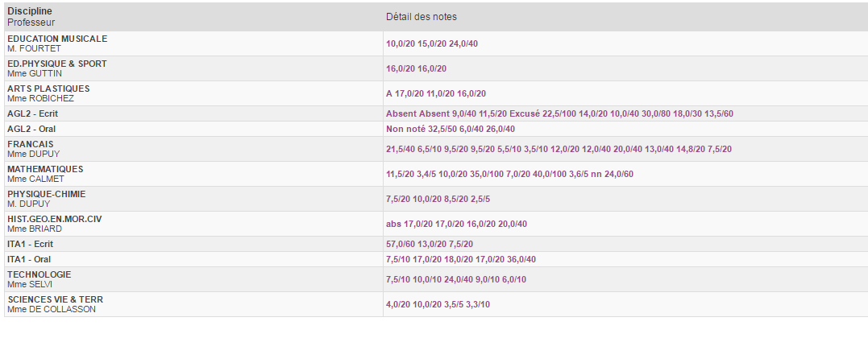Select the EDUCATION MUSICALE row
This screenshot has width=868, height=338.
[x=57, y=39]
